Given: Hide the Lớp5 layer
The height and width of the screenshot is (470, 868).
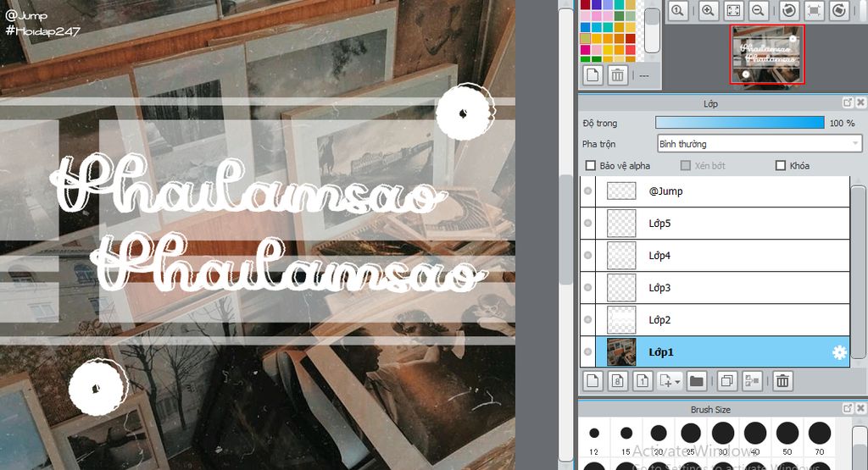Looking at the screenshot, I should tap(588, 224).
